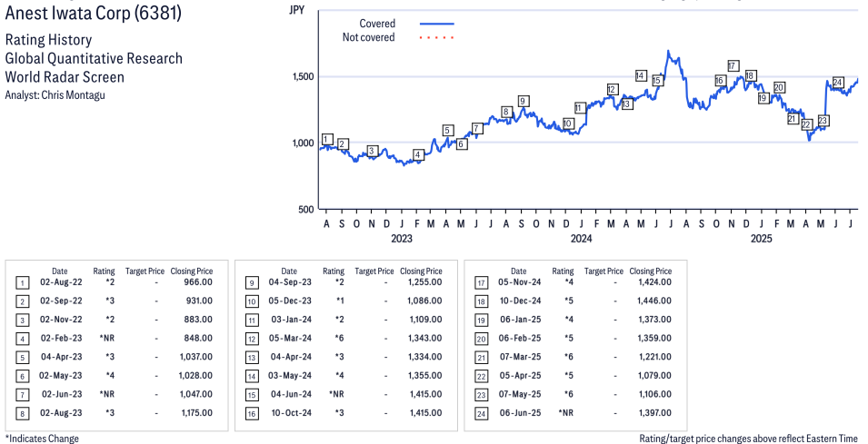Click the JPY axis unit label

(297, 10)
